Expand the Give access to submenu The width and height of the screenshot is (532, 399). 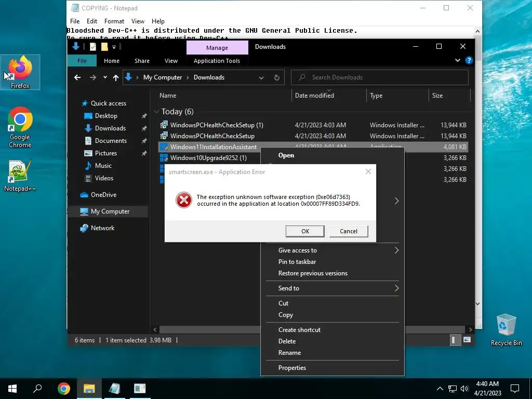point(396,250)
